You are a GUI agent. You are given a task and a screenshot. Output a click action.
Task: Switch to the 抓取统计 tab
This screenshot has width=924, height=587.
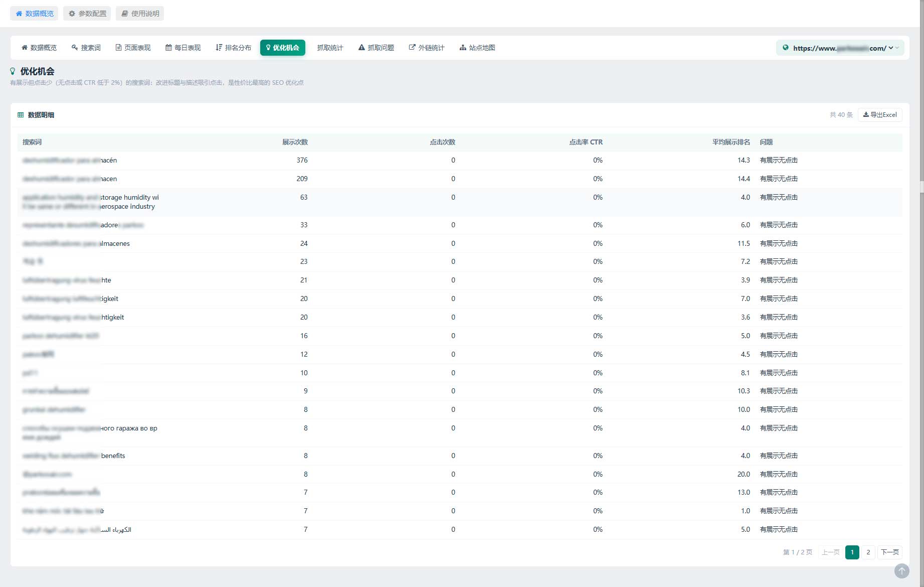(x=330, y=48)
